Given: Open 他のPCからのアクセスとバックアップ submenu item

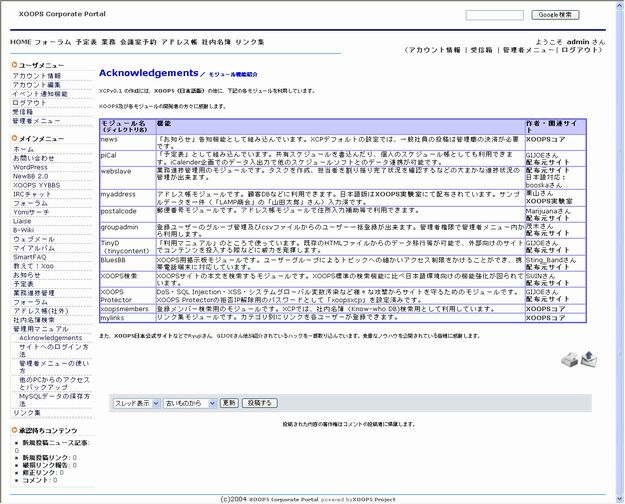Looking at the screenshot, I should 55,384.
